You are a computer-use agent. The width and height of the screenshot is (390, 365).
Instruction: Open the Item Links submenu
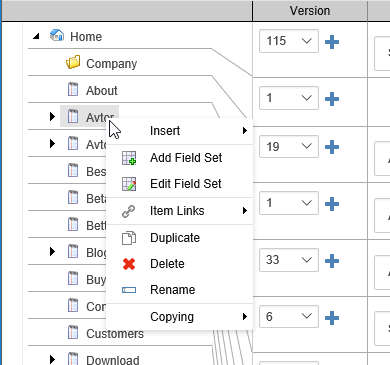tap(180, 211)
